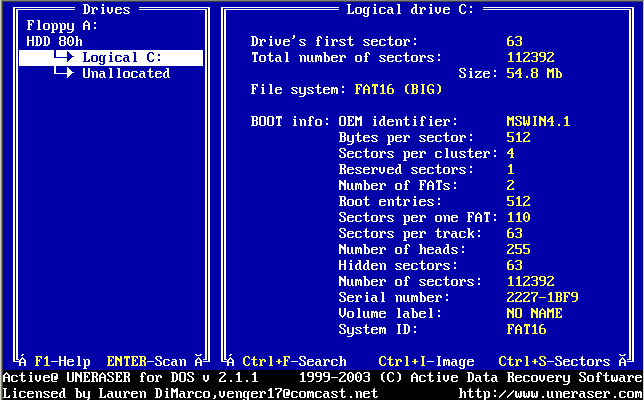Click the File system value FAT16 (BIG)
644x400 pixels.
pyautogui.click(x=398, y=90)
